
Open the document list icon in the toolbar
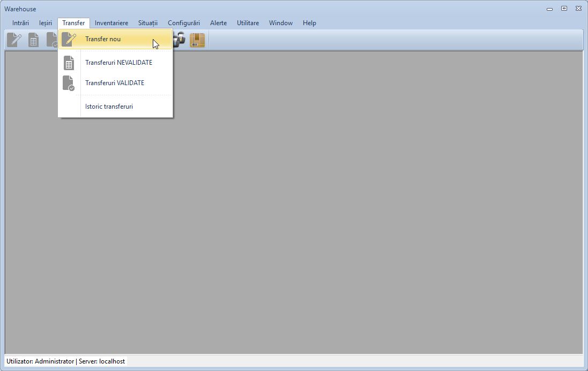click(x=33, y=40)
